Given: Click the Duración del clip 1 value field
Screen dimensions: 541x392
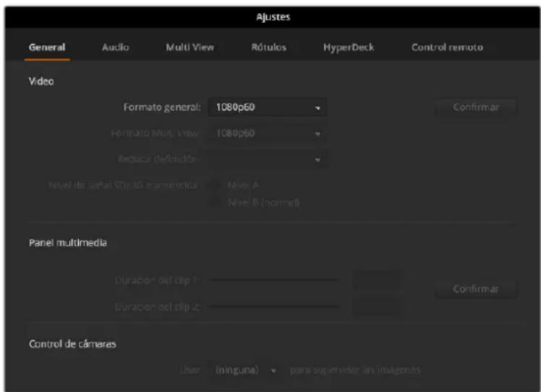Looking at the screenshot, I should [x=378, y=280].
